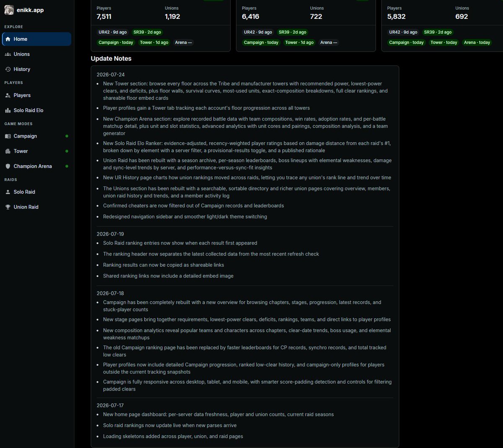
Task: Click the Home house icon in sidebar
Action: (8, 39)
